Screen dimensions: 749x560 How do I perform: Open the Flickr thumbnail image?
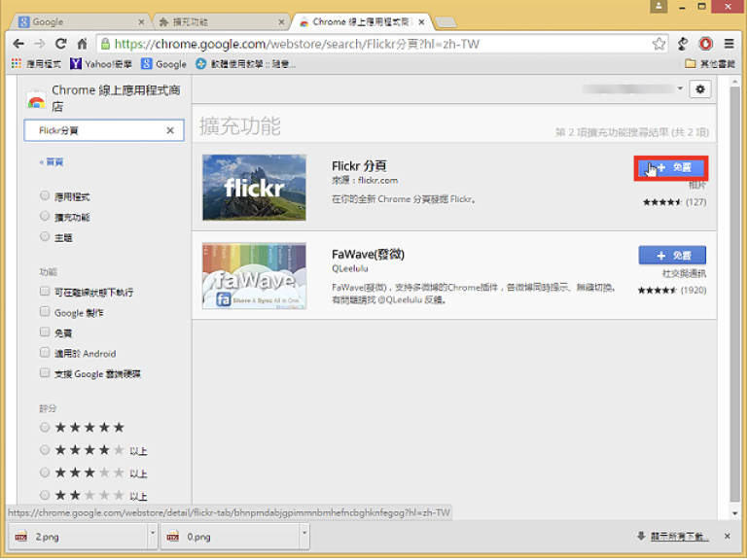[x=254, y=188]
